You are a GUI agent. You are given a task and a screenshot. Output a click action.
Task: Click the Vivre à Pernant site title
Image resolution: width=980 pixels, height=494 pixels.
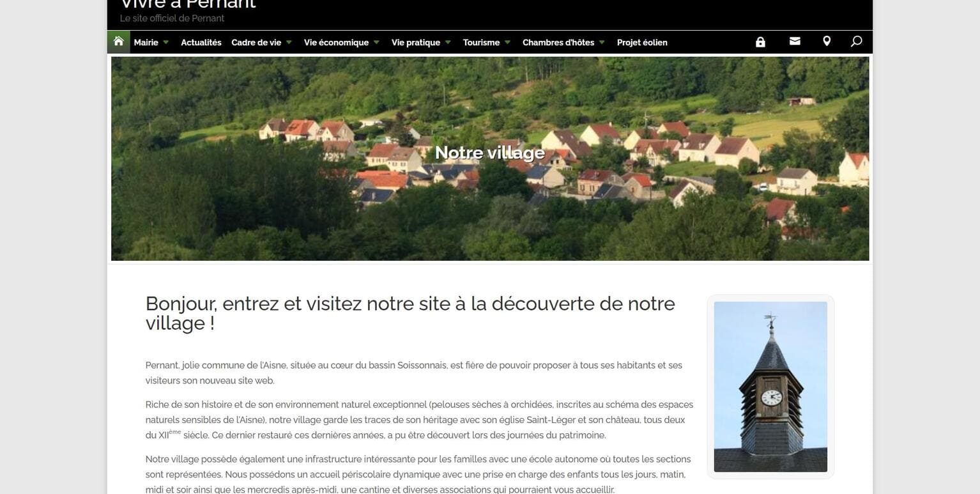click(x=188, y=5)
